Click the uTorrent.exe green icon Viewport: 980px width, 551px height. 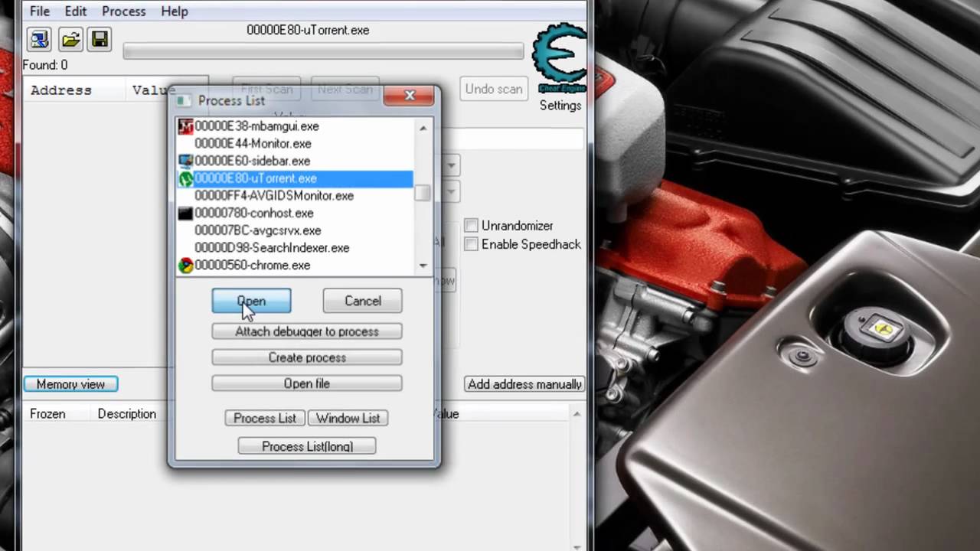(185, 178)
